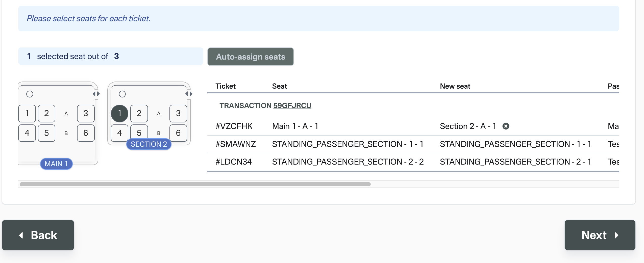Open transaction 59GFJRCU link
The image size is (644, 263).
click(x=292, y=106)
